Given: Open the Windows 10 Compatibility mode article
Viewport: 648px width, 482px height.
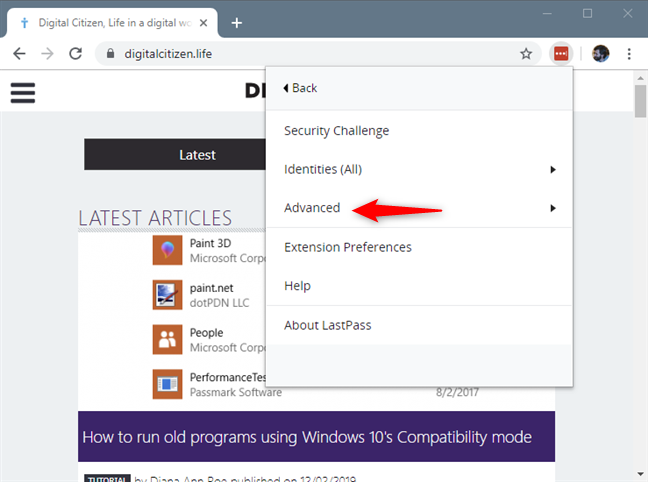Looking at the screenshot, I should pyautogui.click(x=317, y=437).
